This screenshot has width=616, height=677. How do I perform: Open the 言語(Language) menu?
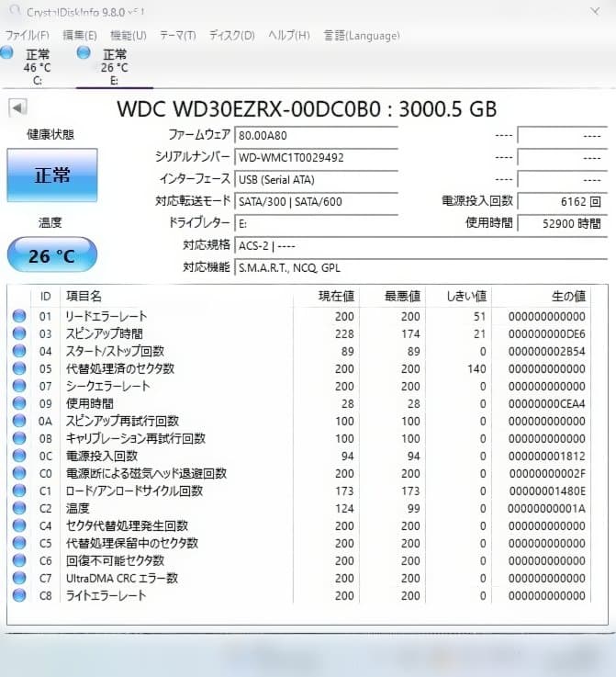tap(362, 35)
